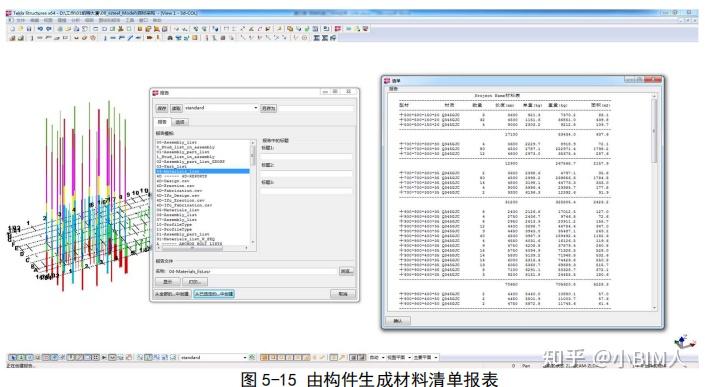Select the orange contour plate icon

[149, 38]
